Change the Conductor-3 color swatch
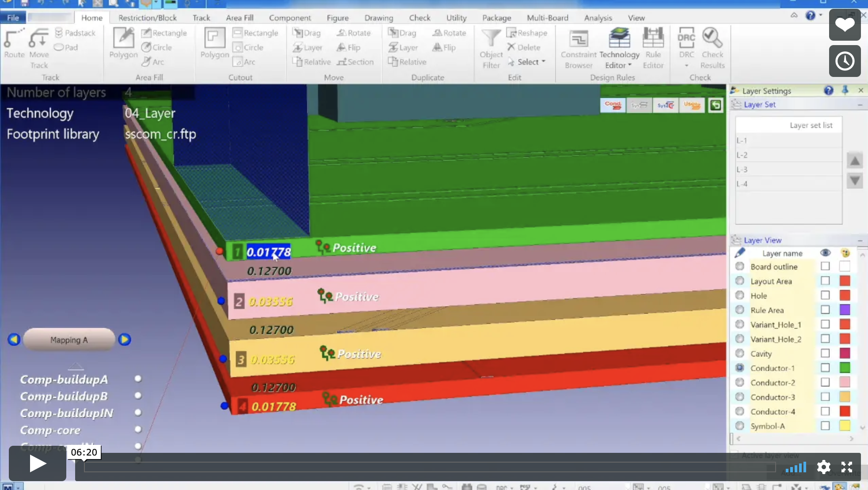The width and height of the screenshot is (868, 490). (845, 397)
